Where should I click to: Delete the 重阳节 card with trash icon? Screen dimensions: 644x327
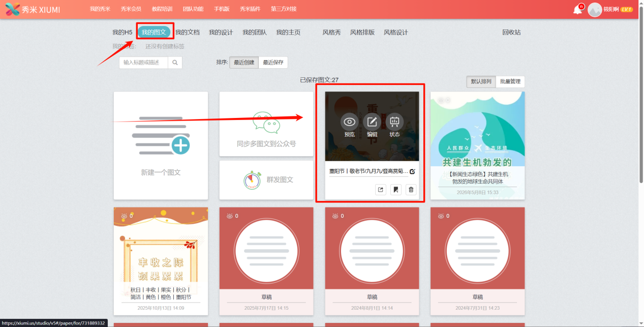click(x=411, y=190)
